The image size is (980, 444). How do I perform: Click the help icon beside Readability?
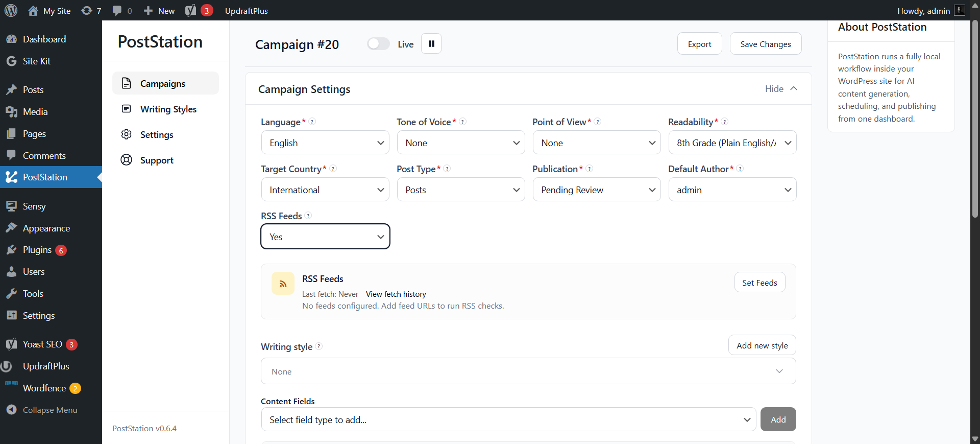[x=725, y=122]
